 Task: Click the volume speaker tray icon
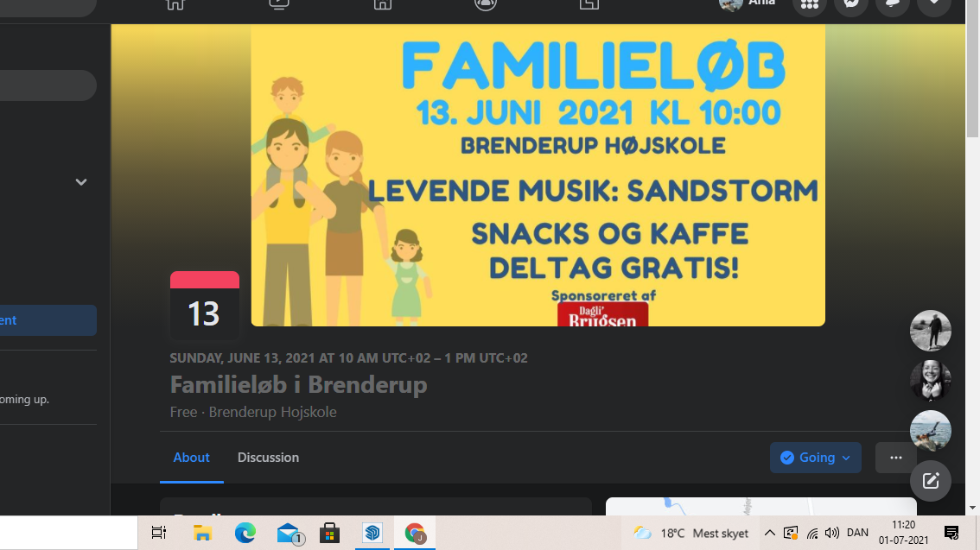[x=832, y=533]
